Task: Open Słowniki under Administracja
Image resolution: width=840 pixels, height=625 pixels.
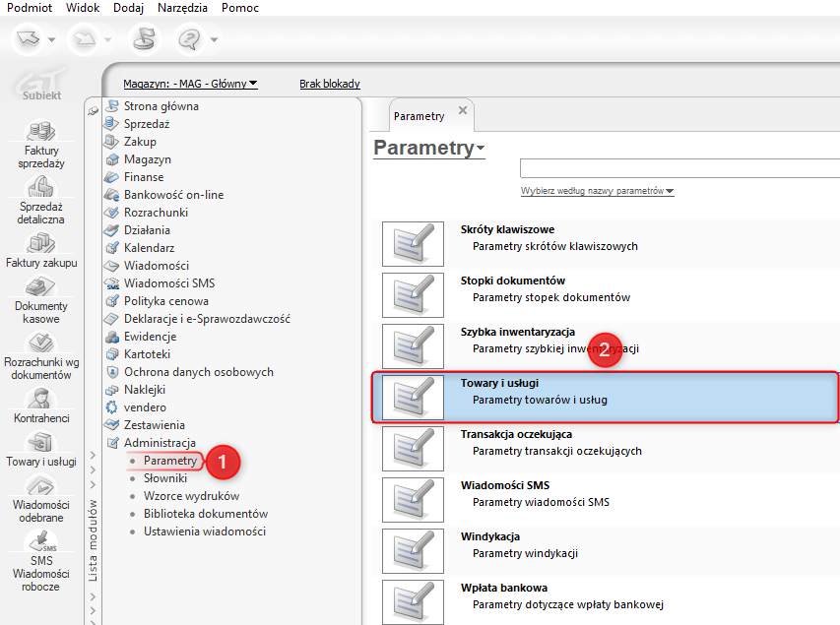Action: point(165,478)
